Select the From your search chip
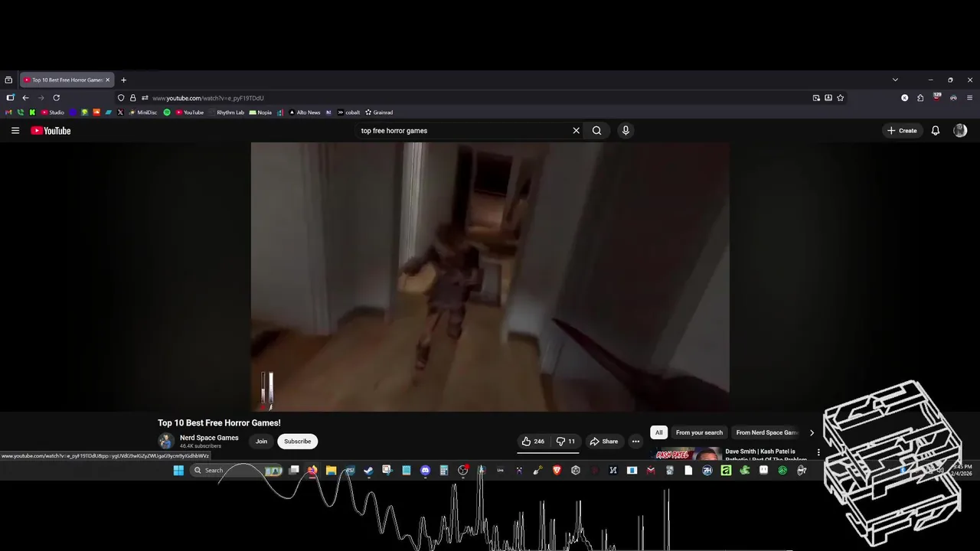The height and width of the screenshot is (551, 980). pyautogui.click(x=699, y=432)
